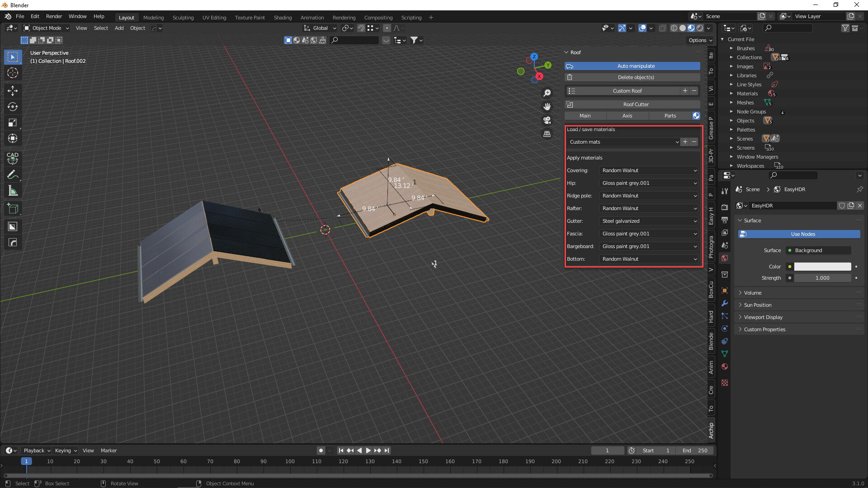Click the Blender logo menu icon

pos(8,16)
